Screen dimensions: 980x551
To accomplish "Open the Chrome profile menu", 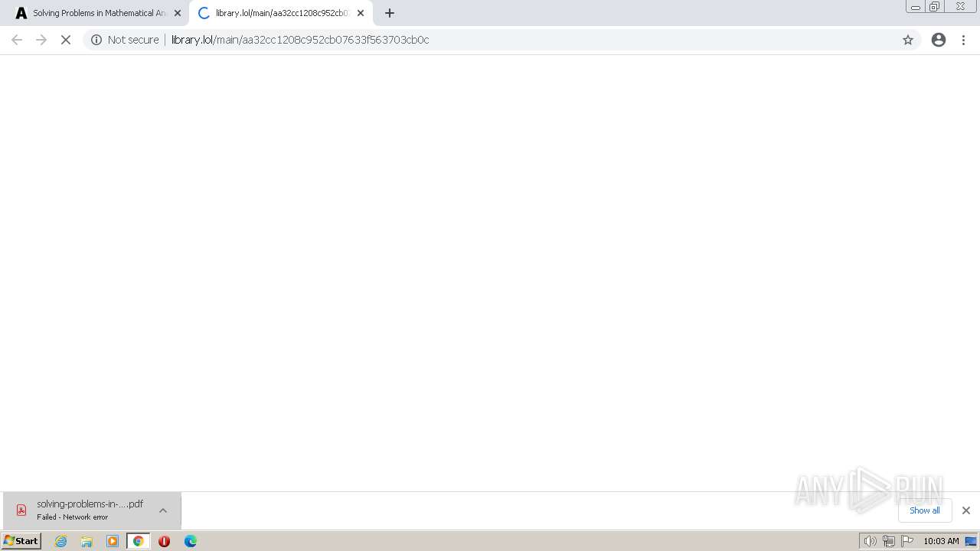I will point(939,40).
